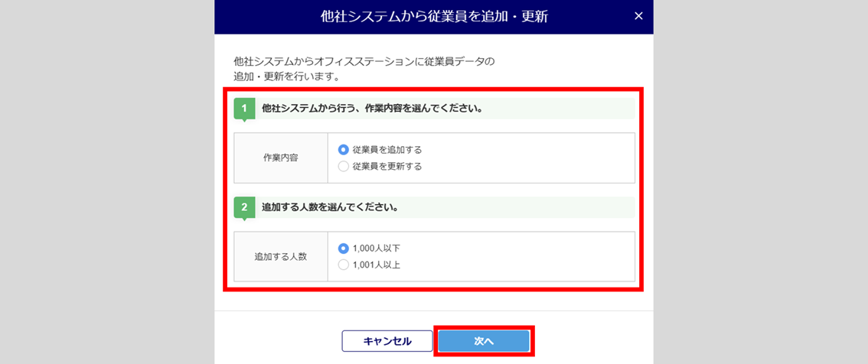Click the 従業員を追加する label text

tap(387, 149)
